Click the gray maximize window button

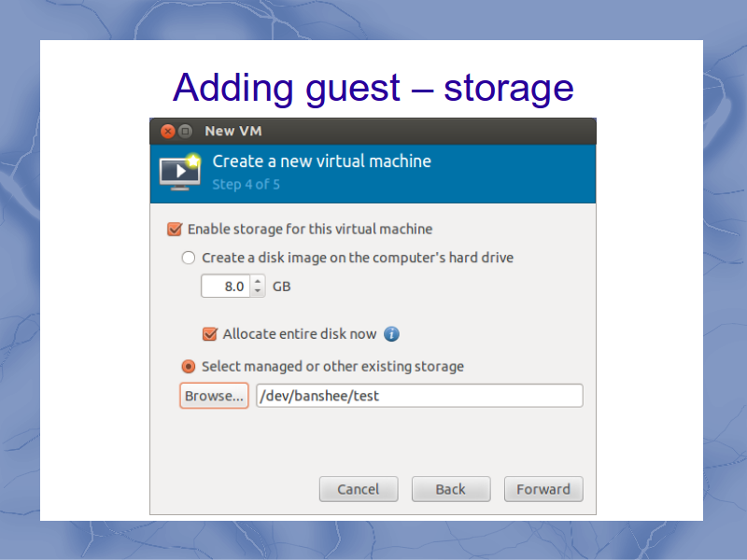tap(185, 131)
